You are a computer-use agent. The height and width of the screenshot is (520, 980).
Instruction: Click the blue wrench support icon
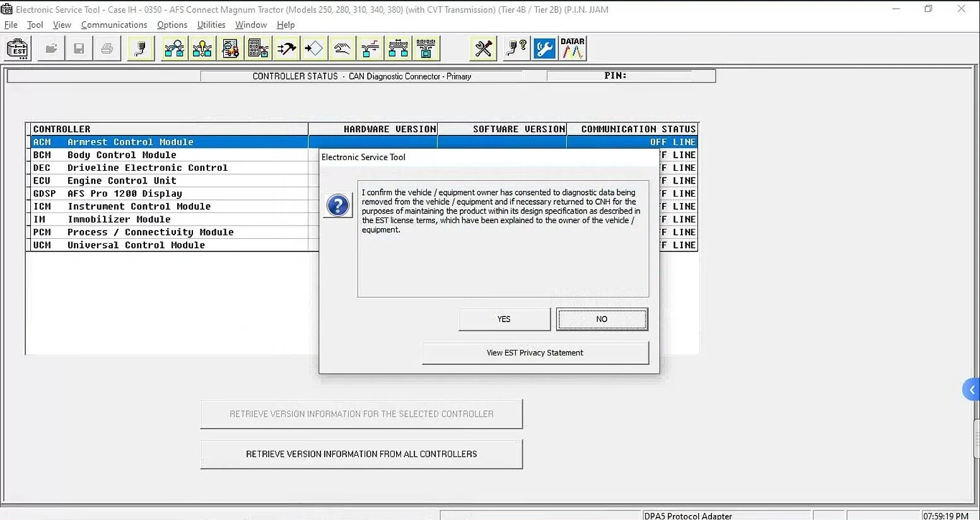(x=544, y=49)
